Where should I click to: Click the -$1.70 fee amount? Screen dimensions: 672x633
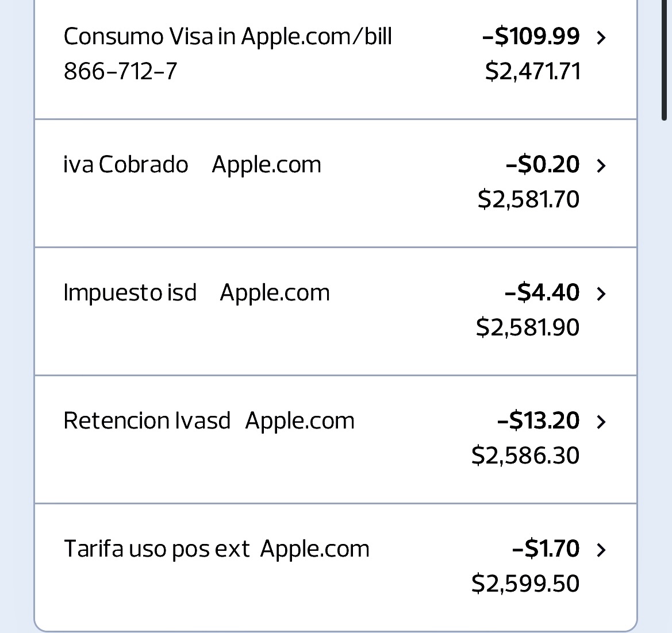click(546, 549)
